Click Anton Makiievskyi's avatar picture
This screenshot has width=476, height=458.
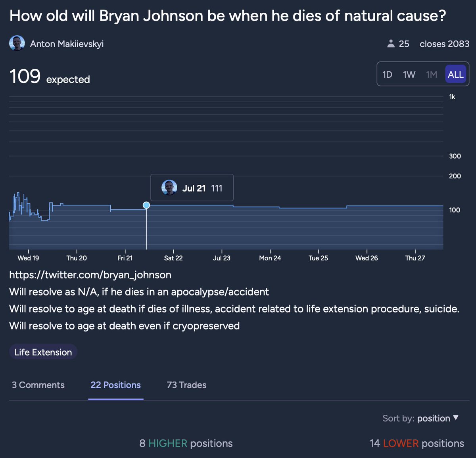point(17,44)
